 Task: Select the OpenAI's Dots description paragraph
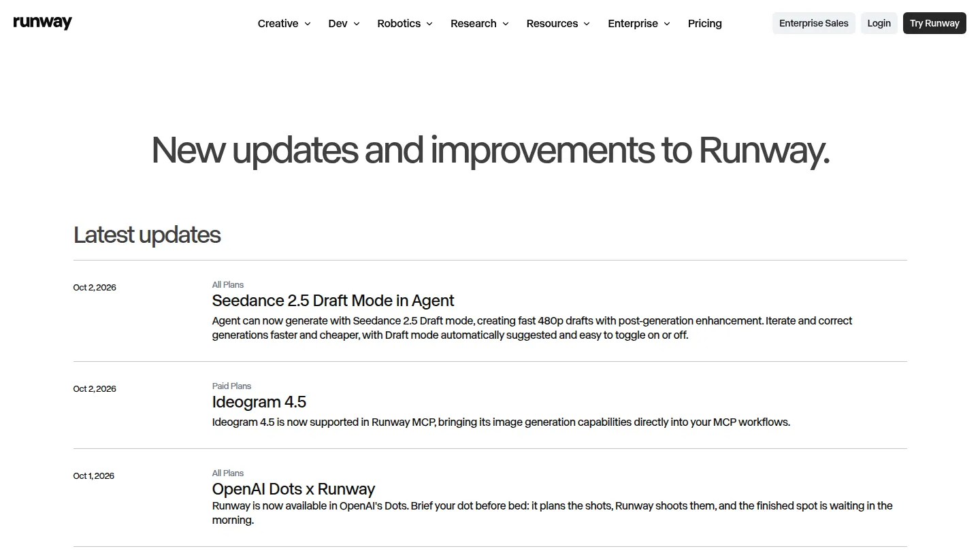pos(553,513)
